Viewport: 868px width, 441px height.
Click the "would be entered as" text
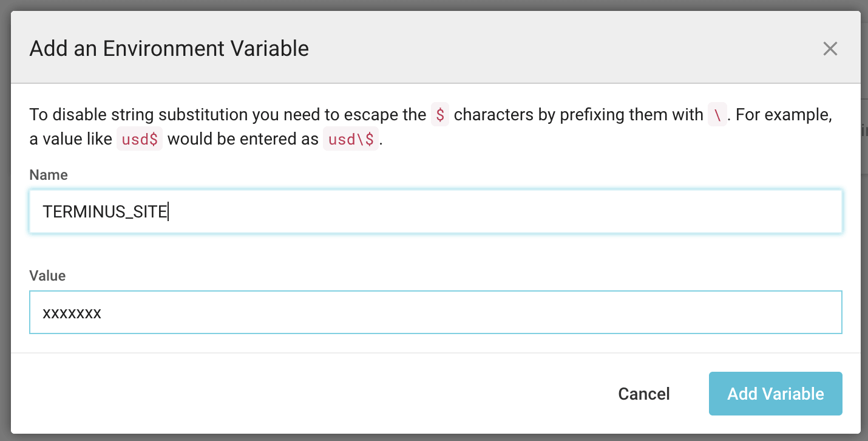click(x=243, y=139)
